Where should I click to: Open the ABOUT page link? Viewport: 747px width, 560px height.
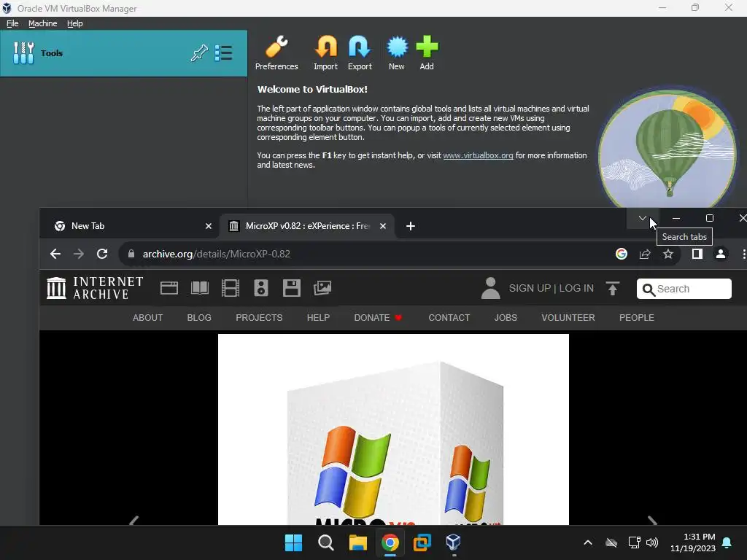click(x=147, y=318)
